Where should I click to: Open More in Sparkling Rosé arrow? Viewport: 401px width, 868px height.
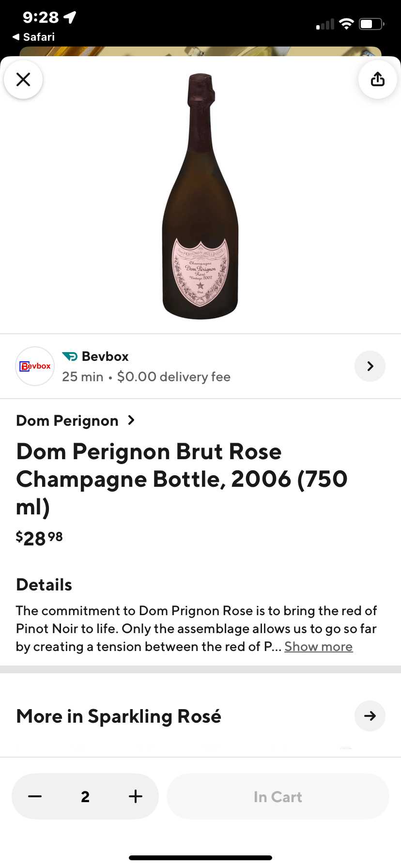pos(370,716)
